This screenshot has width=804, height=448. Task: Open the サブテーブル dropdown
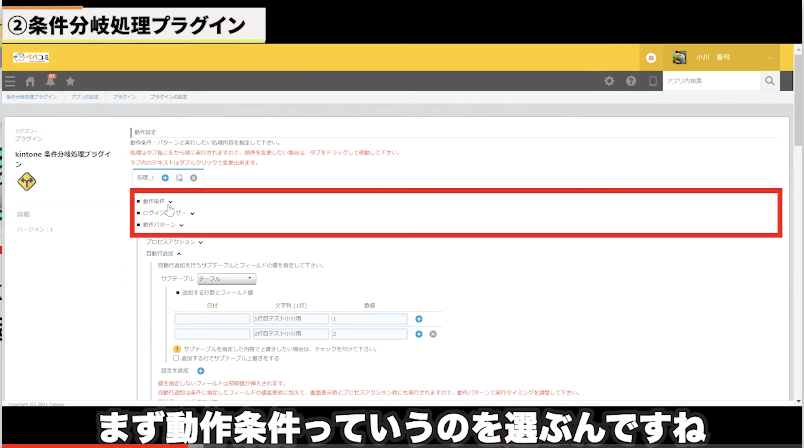[x=227, y=278]
